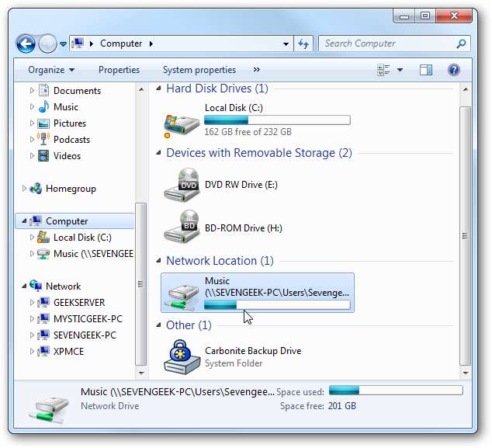Collapse the Hard Disk Drives group
This screenshot has width=492, height=448.
click(159, 89)
